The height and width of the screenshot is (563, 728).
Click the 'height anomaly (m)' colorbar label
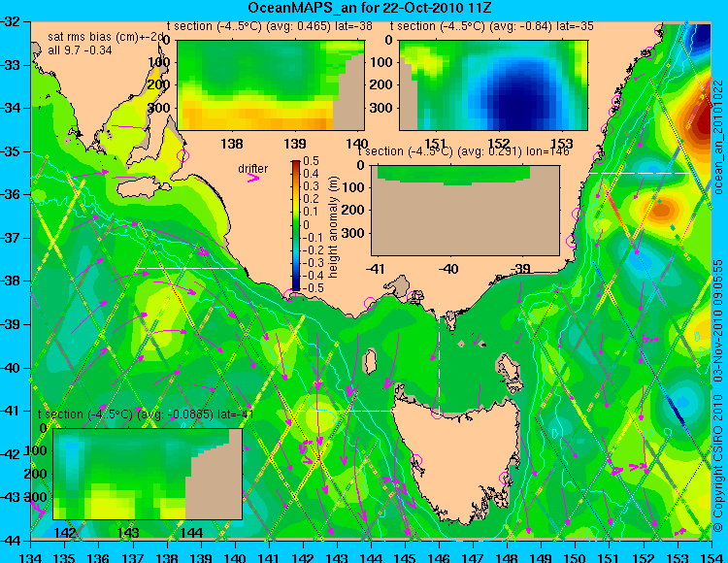click(x=333, y=227)
